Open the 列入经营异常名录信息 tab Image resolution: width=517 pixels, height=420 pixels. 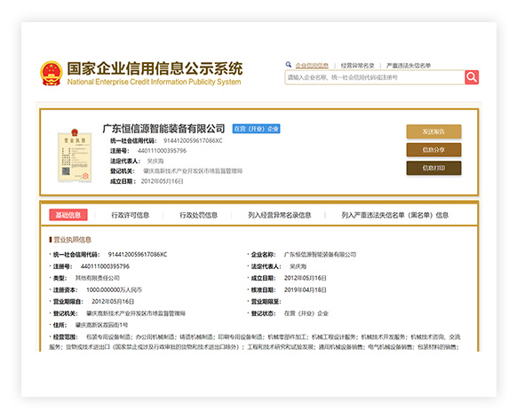[x=279, y=215]
